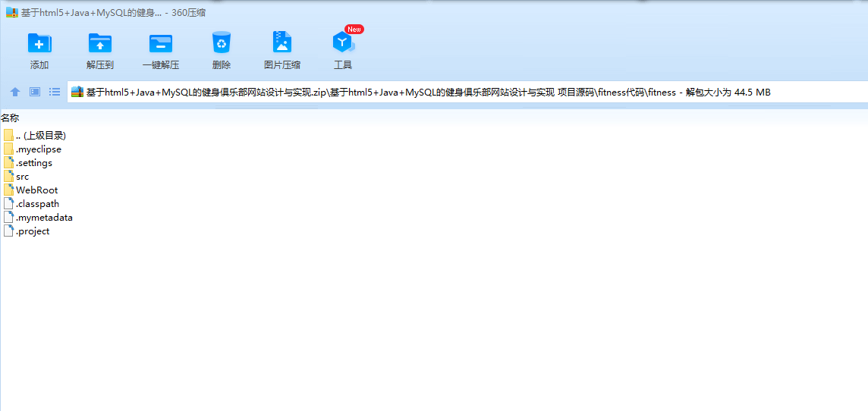Open the 工具 (Tools) icon
The image size is (868, 411).
point(343,42)
